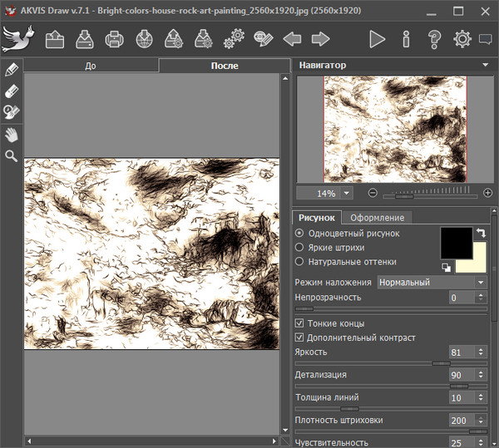Switch to the 'До' tab
The height and width of the screenshot is (448, 499).
(91, 66)
